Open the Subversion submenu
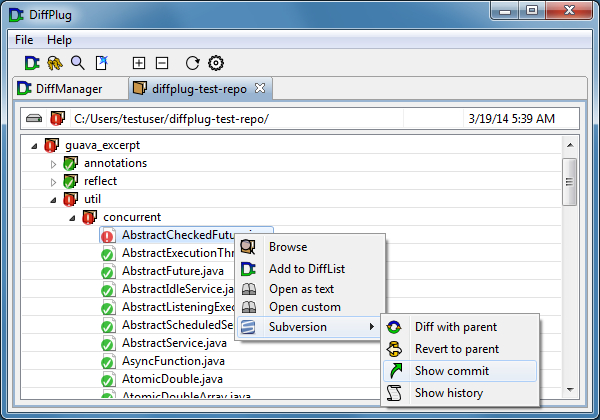This screenshot has height=420, width=600. point(310,327)
